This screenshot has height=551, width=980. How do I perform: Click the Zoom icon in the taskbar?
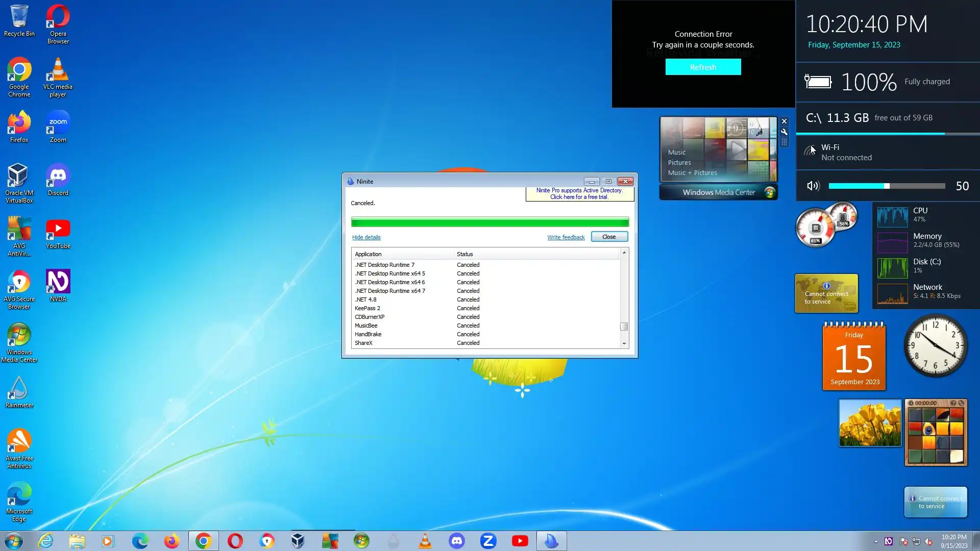[x=488, y=541]
